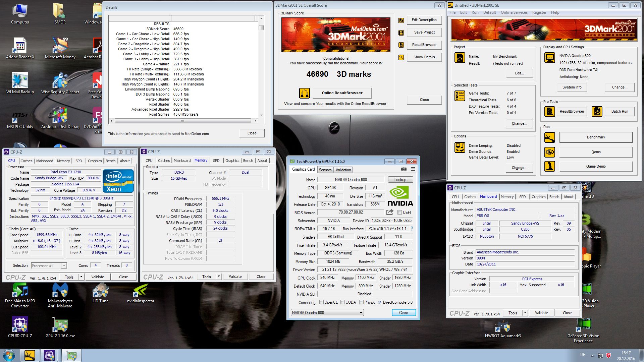Open the NVIDIA Quadro 600 GPU dropdown
Viewport: 644px width, 362px height.
pyautogui.click(x=327, y=313)
